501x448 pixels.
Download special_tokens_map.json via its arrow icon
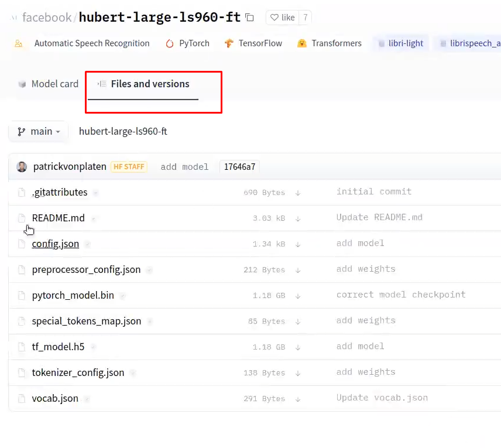(298, 322)
